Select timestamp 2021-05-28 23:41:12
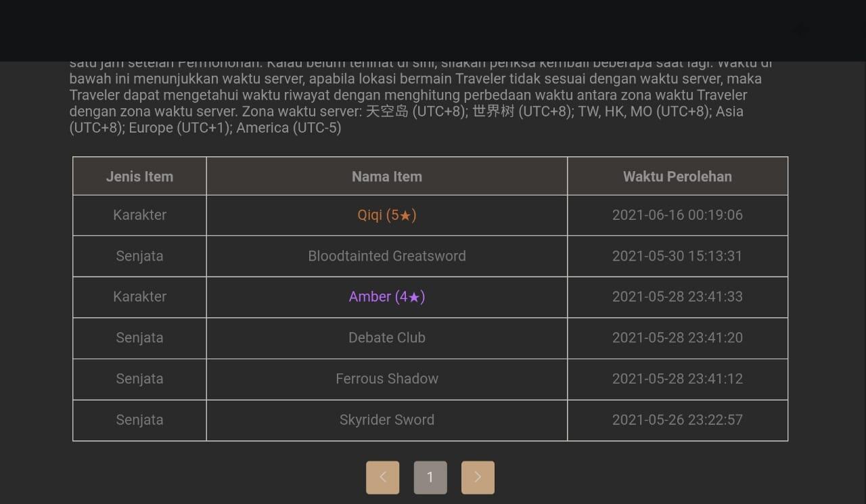The width and height of the screenshot is (866, 504). (677, 379)
